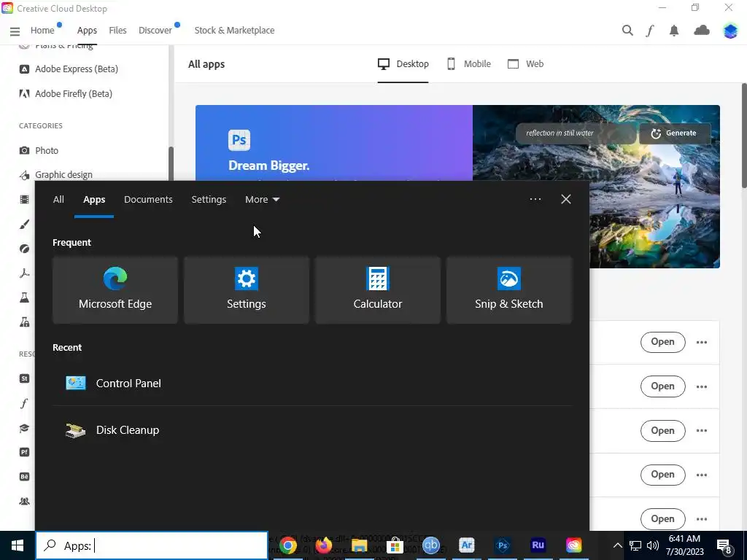Open the notifications bell

point(673,31)
